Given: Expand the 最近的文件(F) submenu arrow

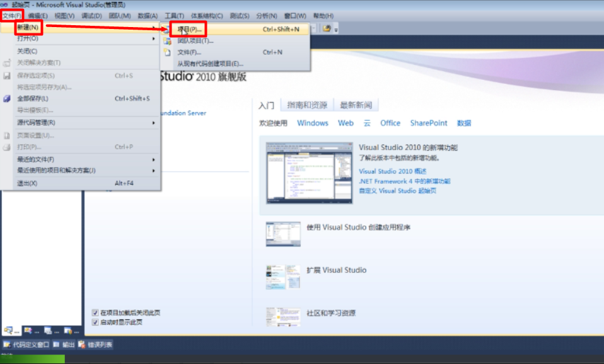Looking at the screenshot, I should (153, 160).
